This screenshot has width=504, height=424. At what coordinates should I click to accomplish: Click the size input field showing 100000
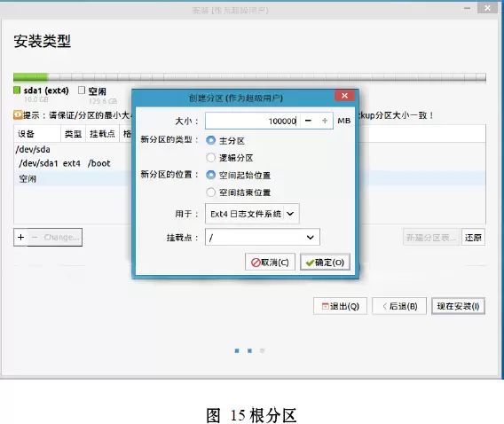click(x=253, y=121)
